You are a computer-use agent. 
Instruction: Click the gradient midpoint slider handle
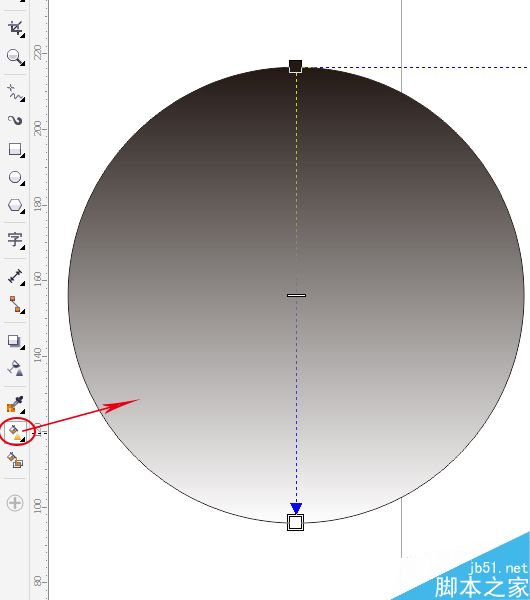point(297,295)
